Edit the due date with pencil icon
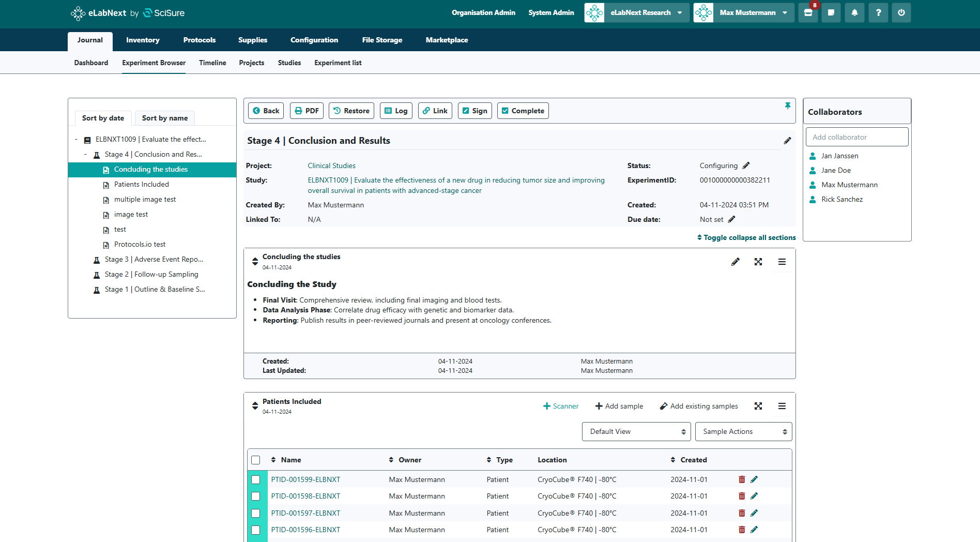980x542 pixels. point(731,219)
